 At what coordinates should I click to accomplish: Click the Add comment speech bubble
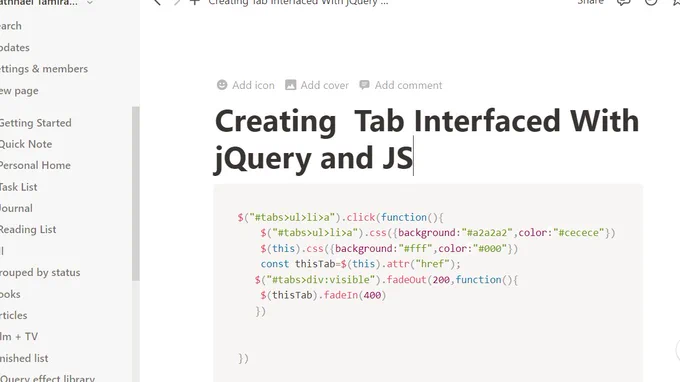(364, 85)
